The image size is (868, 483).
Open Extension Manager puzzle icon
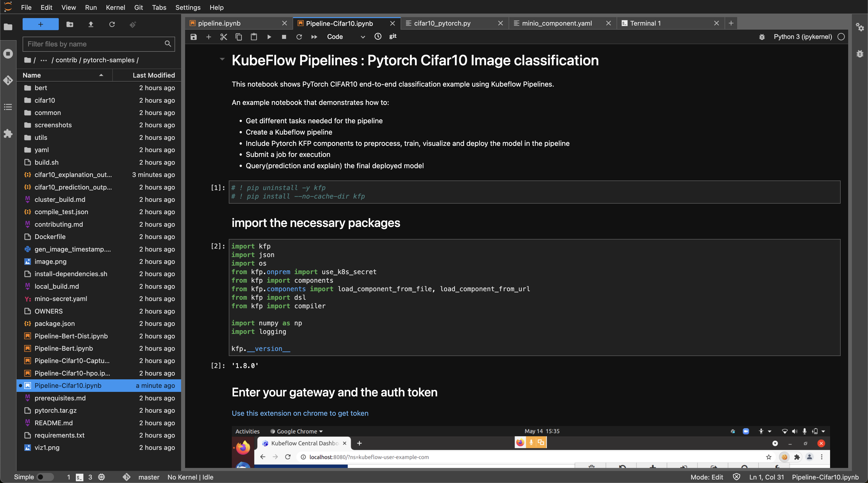coord(8,133)
